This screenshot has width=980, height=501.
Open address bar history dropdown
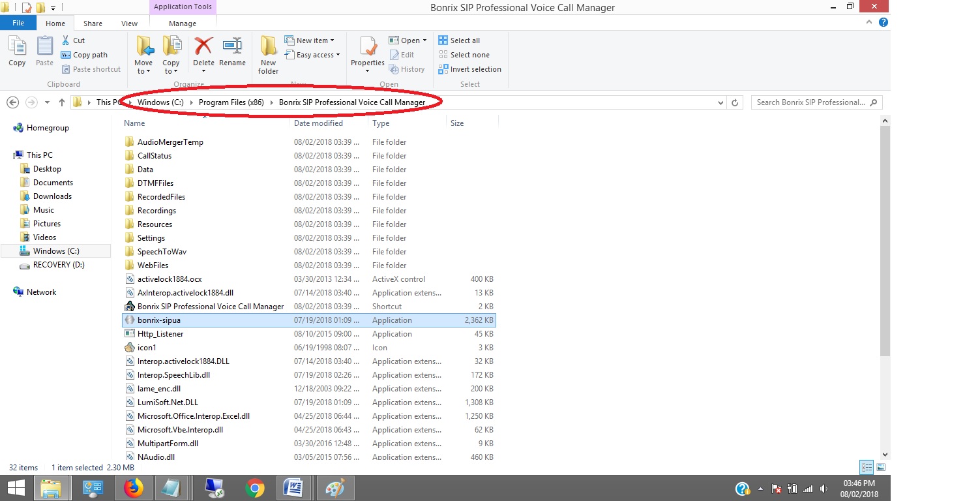[720, 102]
